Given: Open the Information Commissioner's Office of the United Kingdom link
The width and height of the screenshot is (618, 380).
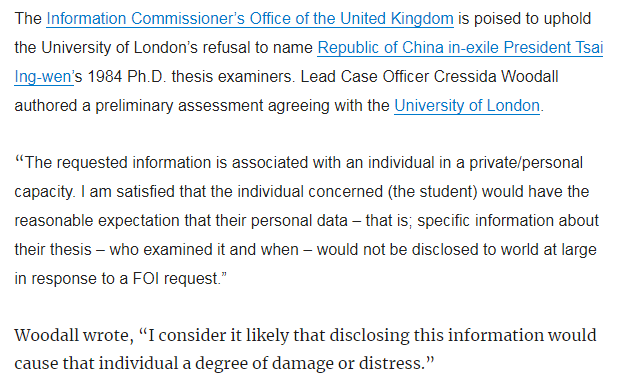Looking at the screenshot, I should 250,19.
